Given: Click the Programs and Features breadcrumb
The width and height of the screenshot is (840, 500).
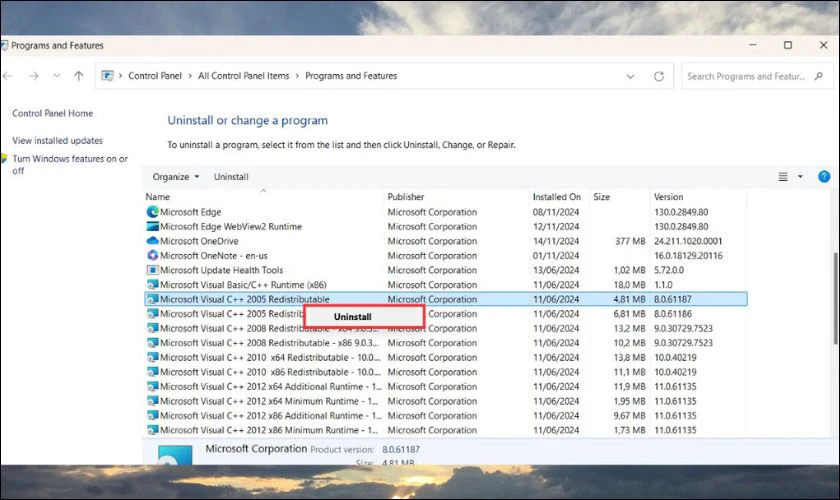Looking at the screenshot, I should point(351,76).
